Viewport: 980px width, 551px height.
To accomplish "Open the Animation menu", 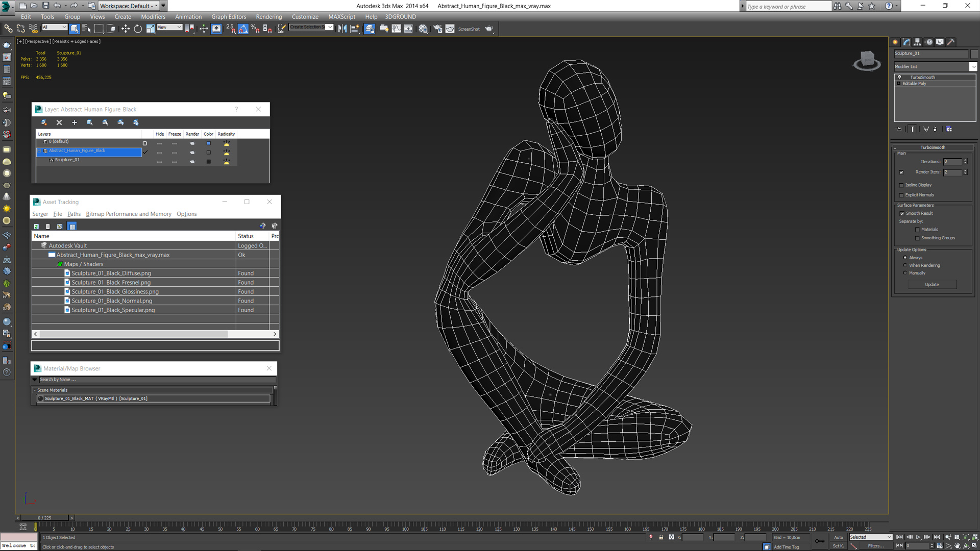I will (188, 17).
